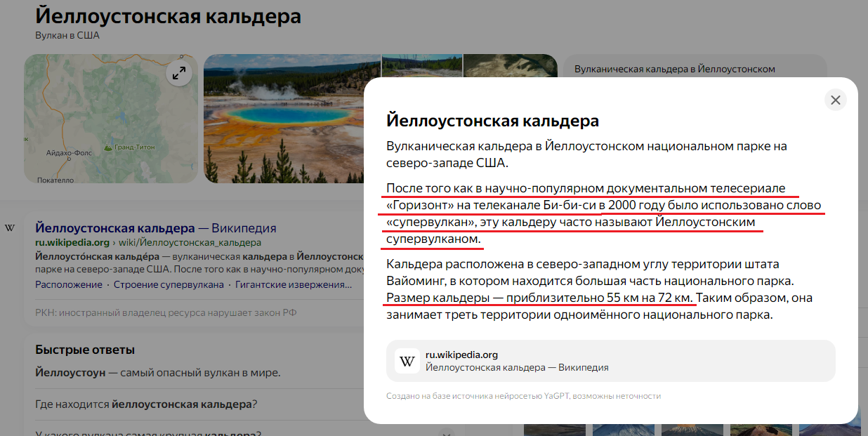
Task: Click the 'Покателло' label on the map
Action: point(55,180)
